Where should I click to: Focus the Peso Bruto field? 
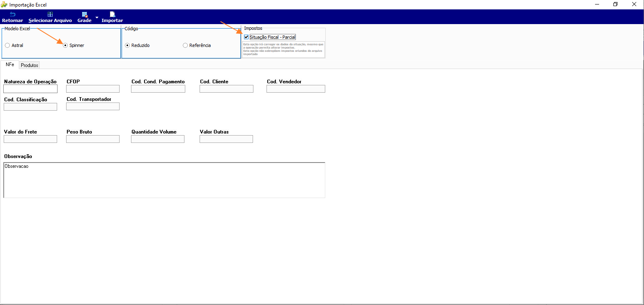[x=93, y=139]
